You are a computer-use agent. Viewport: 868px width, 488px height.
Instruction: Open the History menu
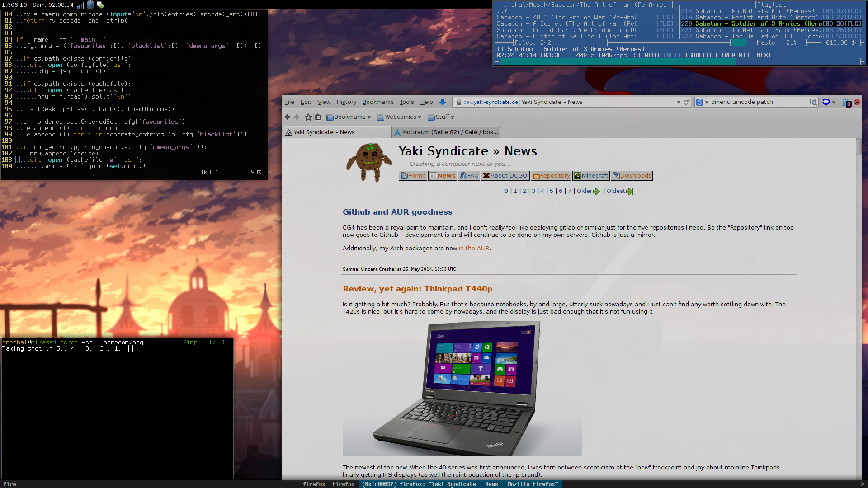[346, 102]
